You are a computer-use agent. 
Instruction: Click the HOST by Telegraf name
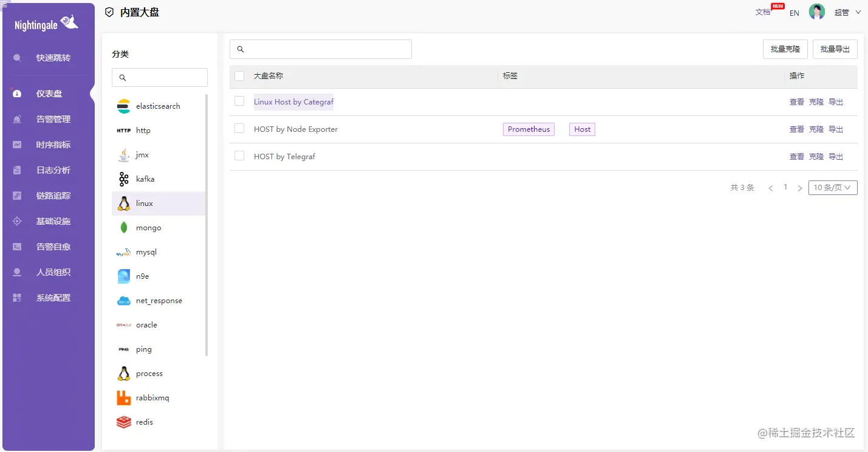(284, 157)
